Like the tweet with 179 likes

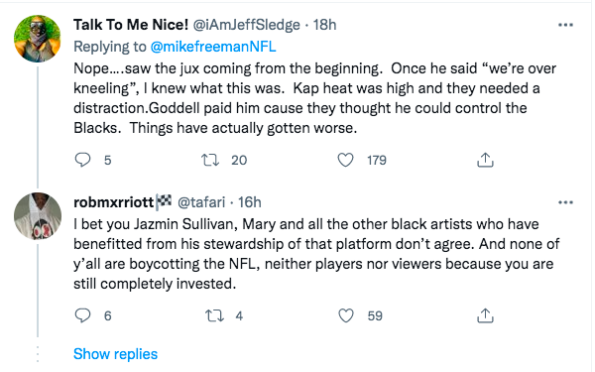345,160
